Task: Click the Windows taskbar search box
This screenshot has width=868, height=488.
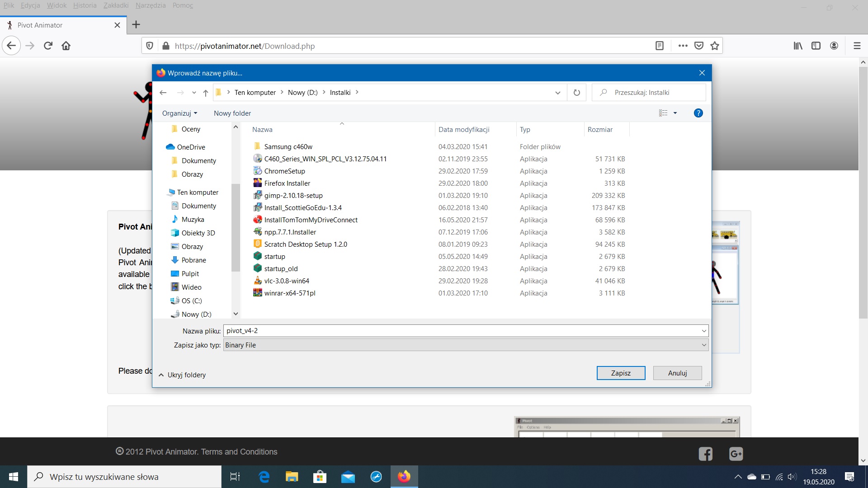Action: coord(124,477)
